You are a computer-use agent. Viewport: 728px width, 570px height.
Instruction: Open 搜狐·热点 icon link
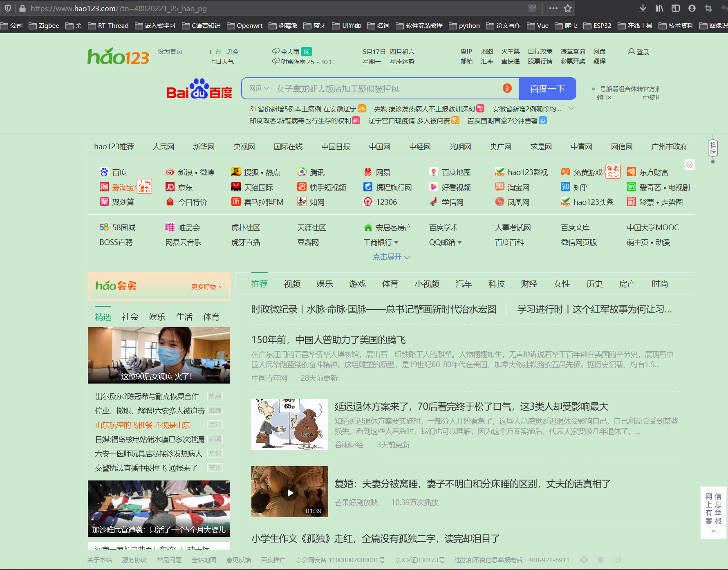[x=235, y=172]
